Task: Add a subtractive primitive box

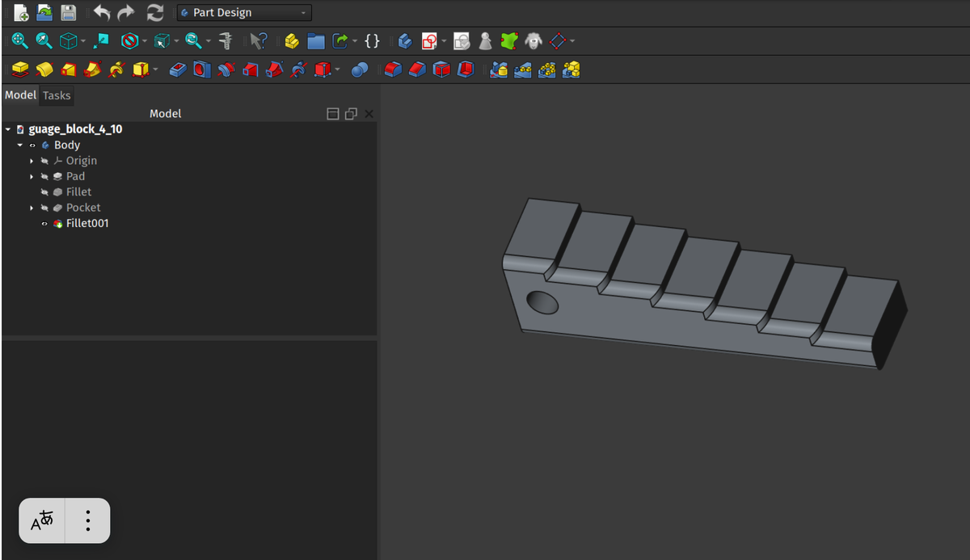Action: click(x=323, y=70)
